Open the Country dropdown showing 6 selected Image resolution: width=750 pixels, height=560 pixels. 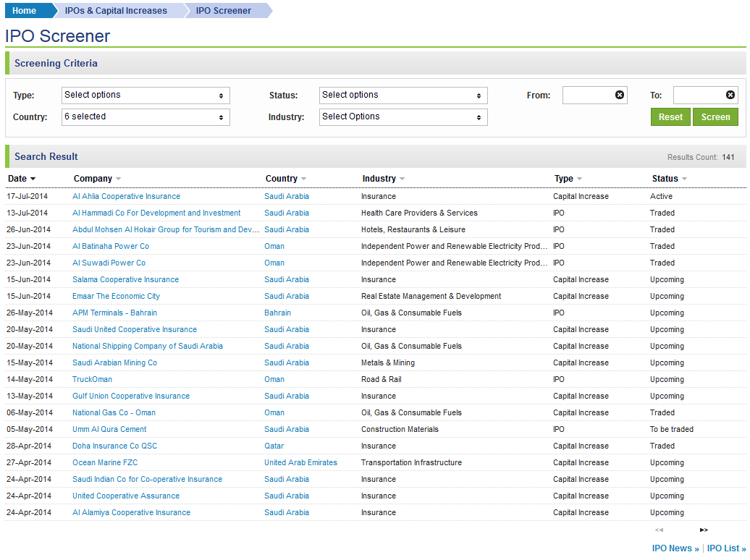(146, 117)
